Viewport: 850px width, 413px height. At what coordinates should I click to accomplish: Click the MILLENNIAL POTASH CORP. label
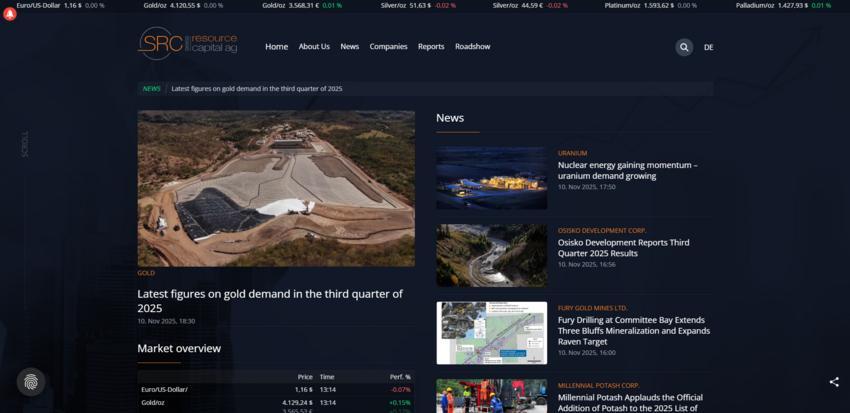[x=598, y=386]
